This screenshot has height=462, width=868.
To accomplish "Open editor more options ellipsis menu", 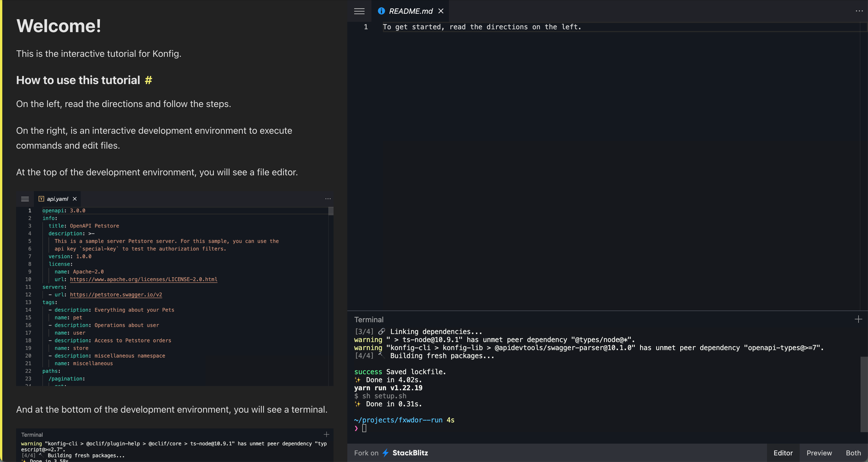I will click(x=859, y=11).
